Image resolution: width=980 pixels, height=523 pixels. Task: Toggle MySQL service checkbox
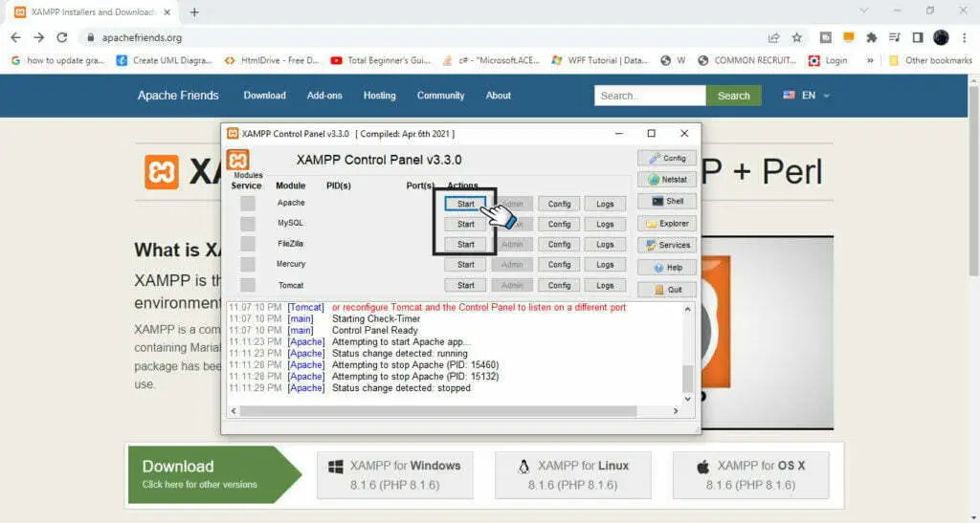[248, 224]
